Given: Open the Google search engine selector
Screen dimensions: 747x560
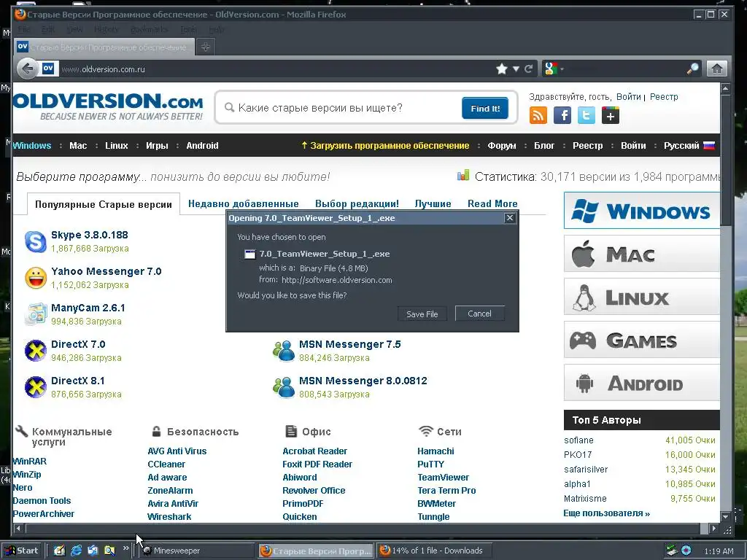Looking at the screenshot, I should (x=554, y=69).
